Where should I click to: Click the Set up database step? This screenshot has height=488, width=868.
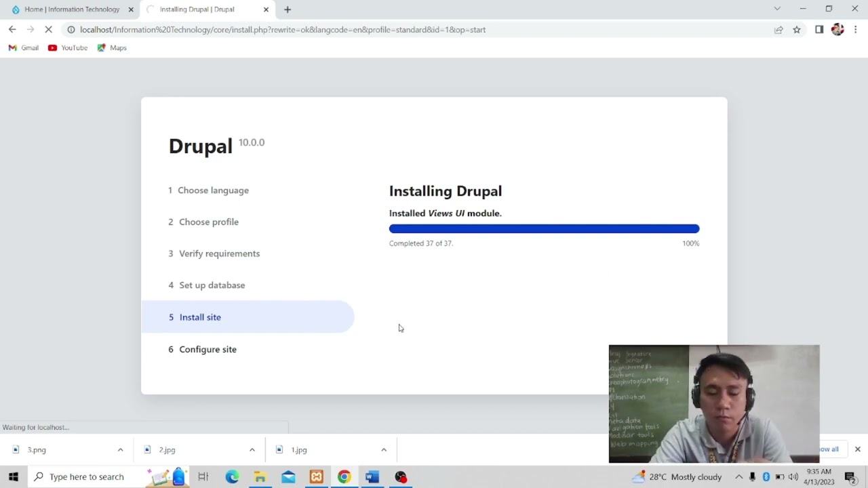click(207, 285)
